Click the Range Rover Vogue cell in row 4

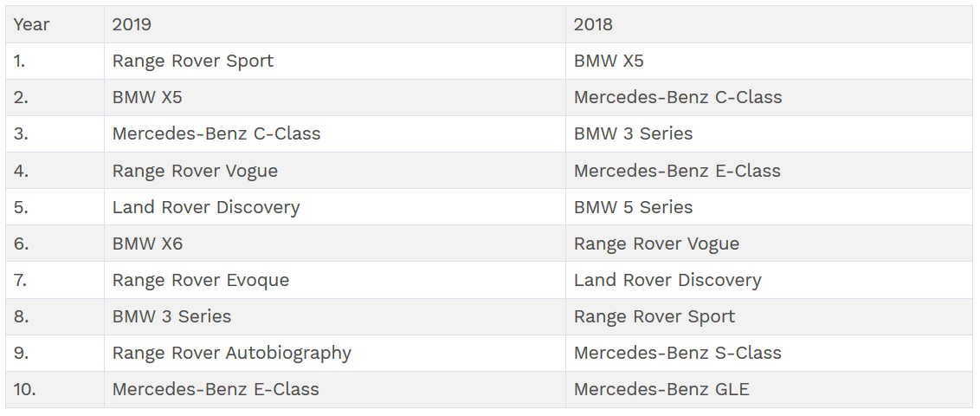pos(195,171)
